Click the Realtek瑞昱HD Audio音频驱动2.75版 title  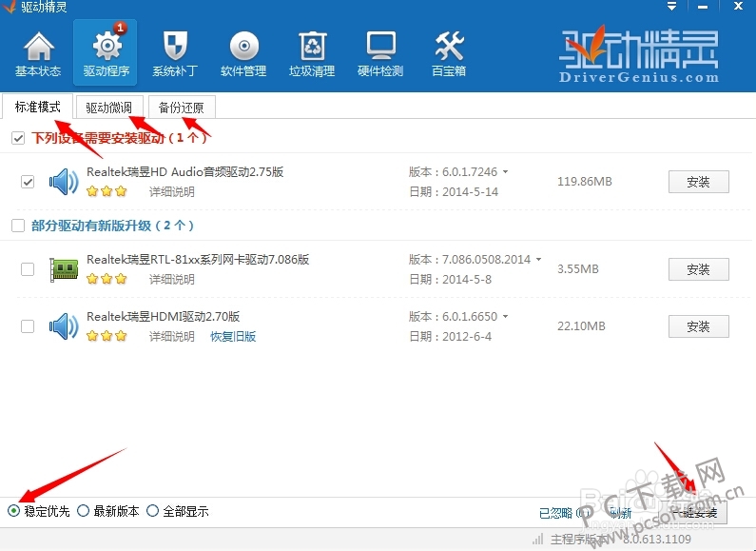pyautogui.click(x=185, y=171)
